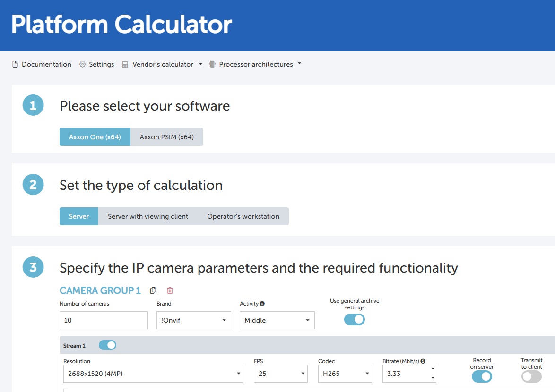Open the Brand dropdown showing !Onvif
555x392 pixels.
click(193, 320)
